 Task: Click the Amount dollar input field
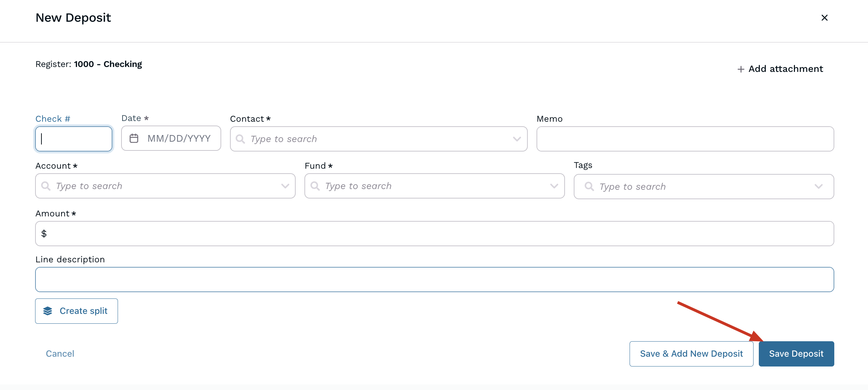(434, 234)
